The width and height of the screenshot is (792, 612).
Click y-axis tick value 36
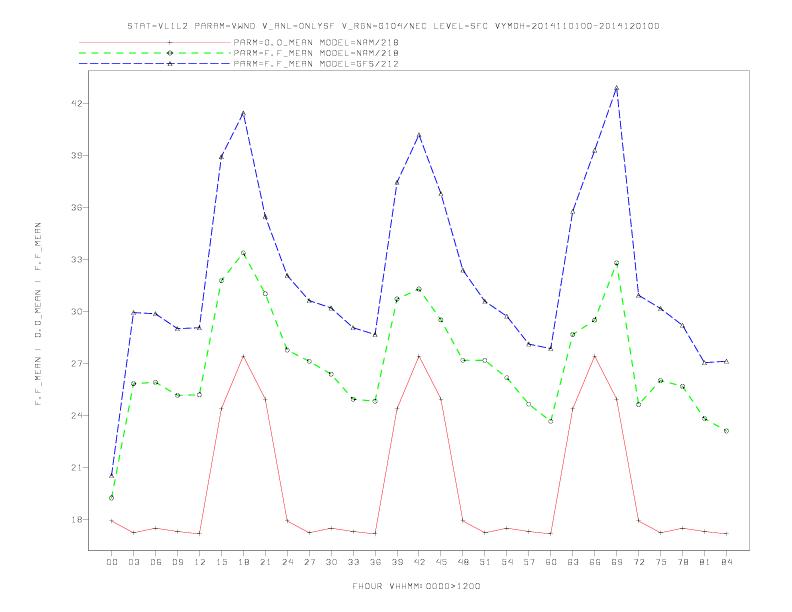[x=76, y=208]
